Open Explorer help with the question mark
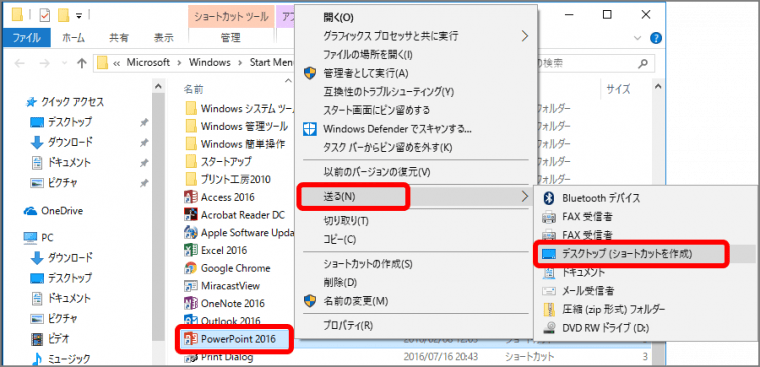This screenshot has width=760, height=367. coord(656,38)
